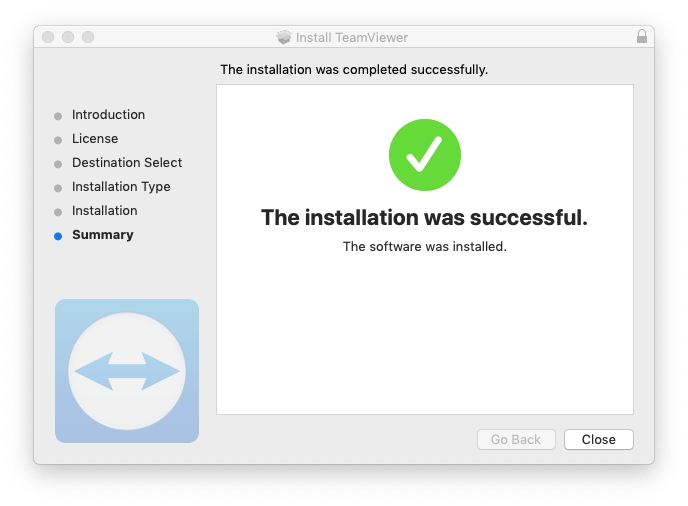Click the installation was successful heading
The width and height of the screenshot is (688, 506).
[424, 217]
